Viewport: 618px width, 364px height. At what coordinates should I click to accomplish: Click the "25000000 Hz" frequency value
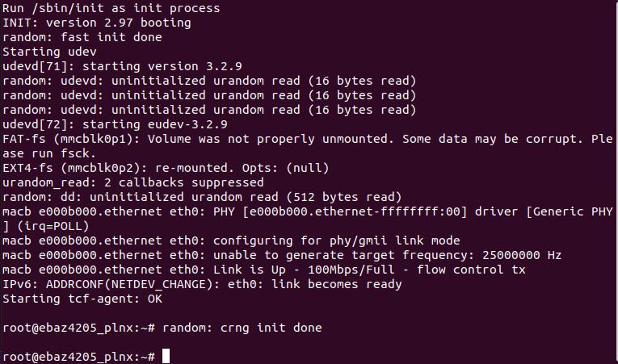523,255
